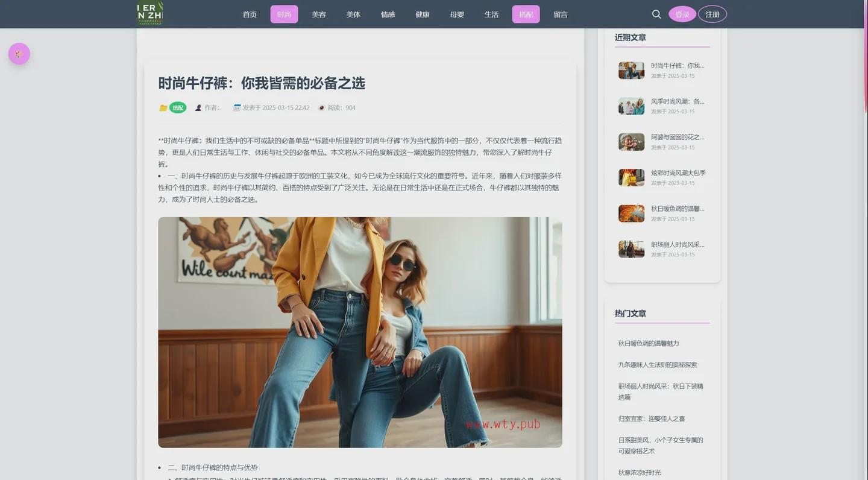Switch to 母婴 section in navigation

[457, 14]
